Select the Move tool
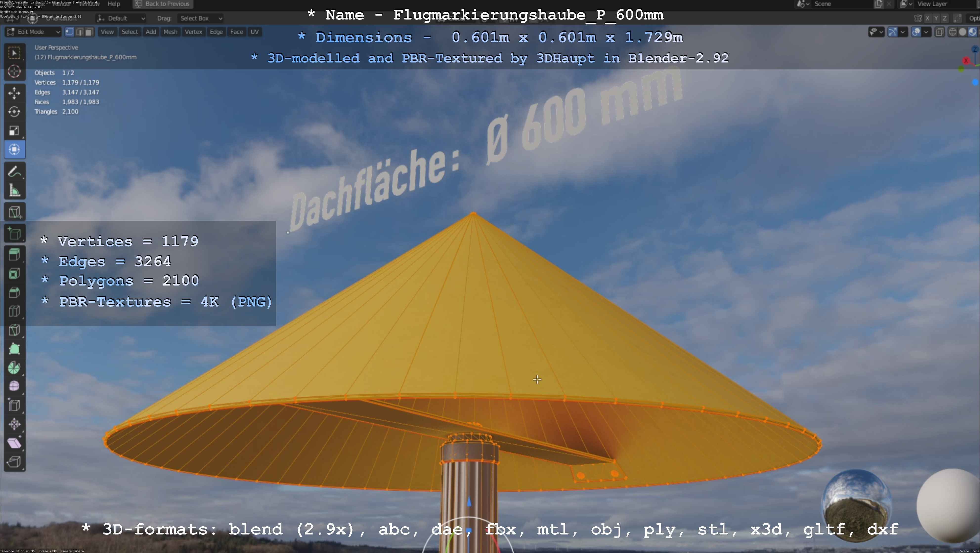Screen dimensions: 980x553 pyautogui.click(x=14, y=93)
